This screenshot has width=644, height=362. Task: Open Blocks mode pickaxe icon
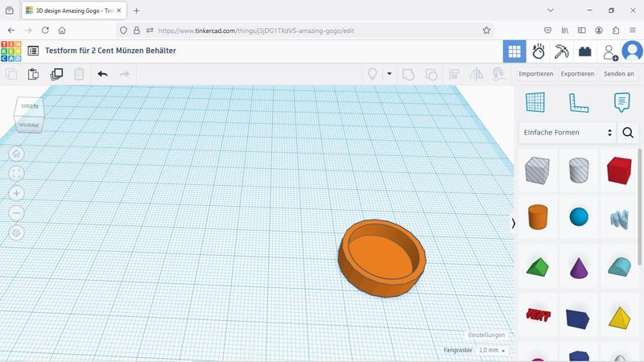pos(561,51)
